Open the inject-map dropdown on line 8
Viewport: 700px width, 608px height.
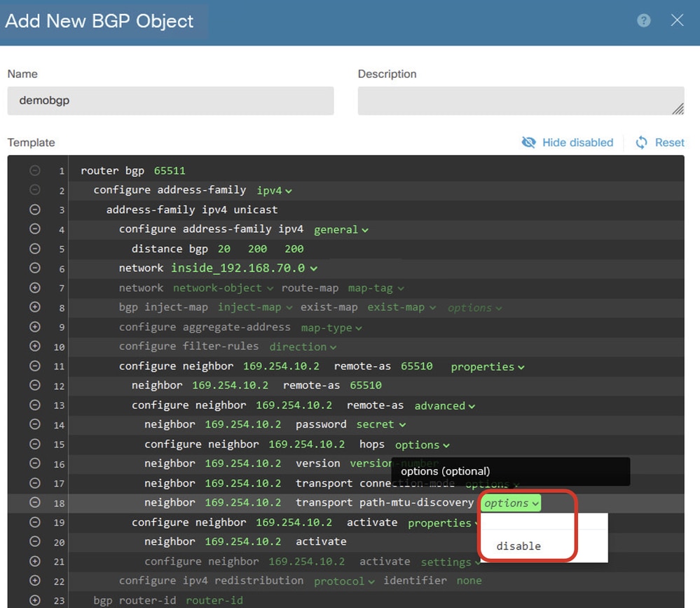tap(255, 307)
